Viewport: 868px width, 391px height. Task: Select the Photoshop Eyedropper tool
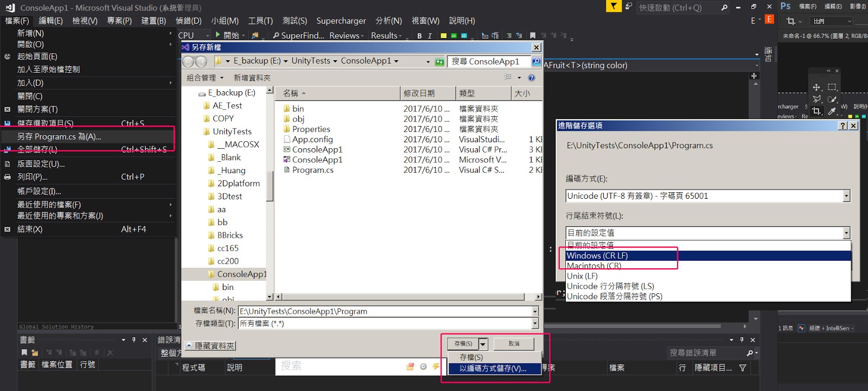(x=832, y=111)
